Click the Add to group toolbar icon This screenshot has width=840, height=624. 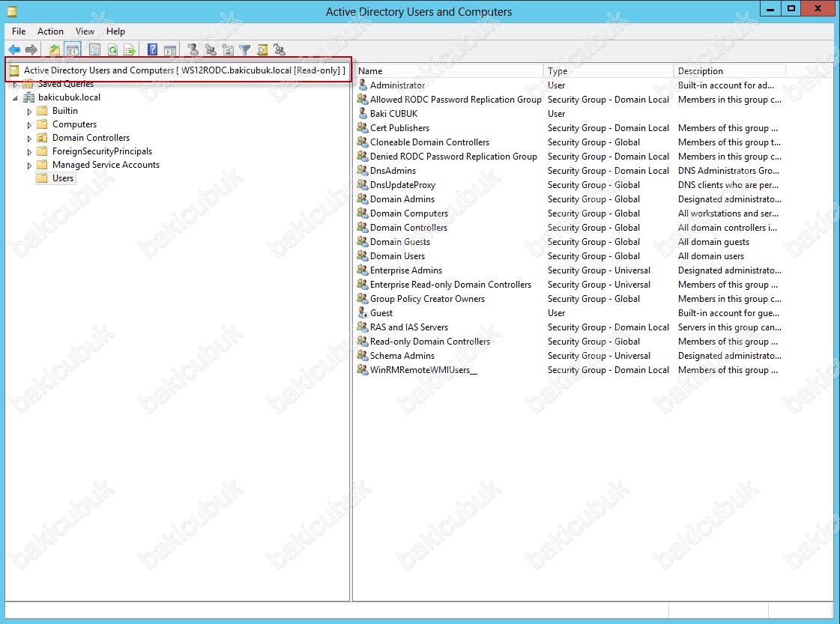(279, 49)
